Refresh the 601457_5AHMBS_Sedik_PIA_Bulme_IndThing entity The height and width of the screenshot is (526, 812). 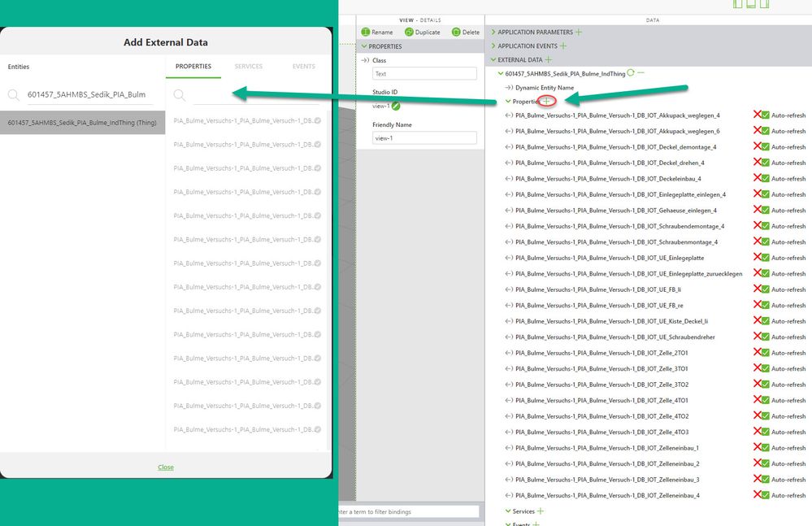(631, 73)
